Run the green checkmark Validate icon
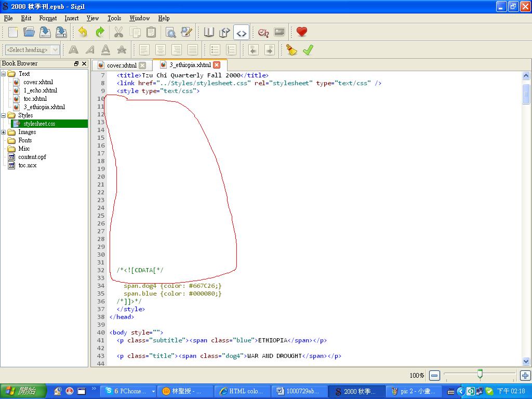Screen dimensions: 532x399 click(x=308, y=50)
